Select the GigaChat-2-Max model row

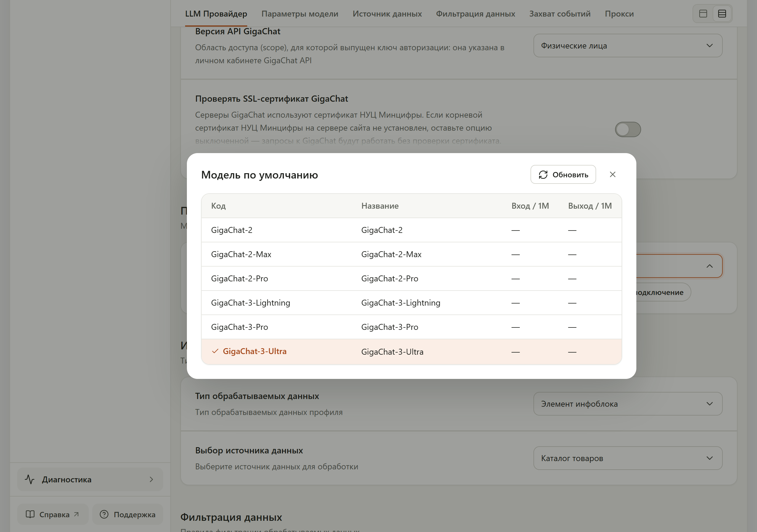click(x=411, y=254)
